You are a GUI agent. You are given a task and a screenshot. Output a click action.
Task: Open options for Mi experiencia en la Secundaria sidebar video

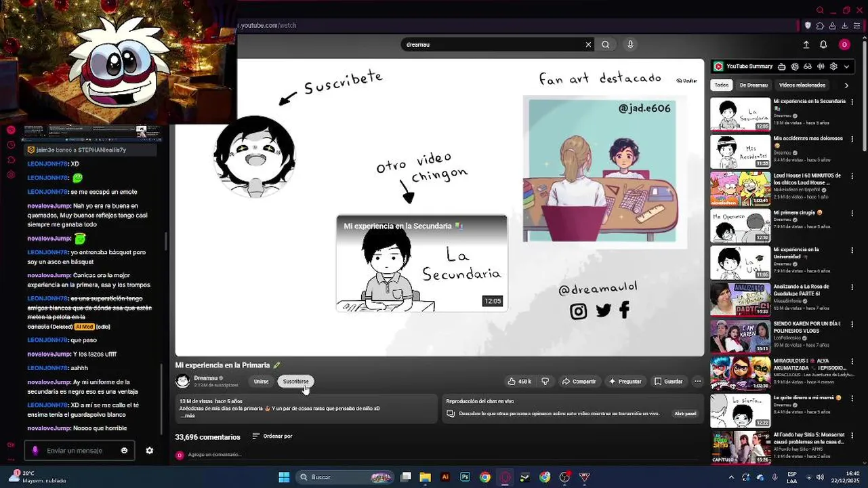852,102
